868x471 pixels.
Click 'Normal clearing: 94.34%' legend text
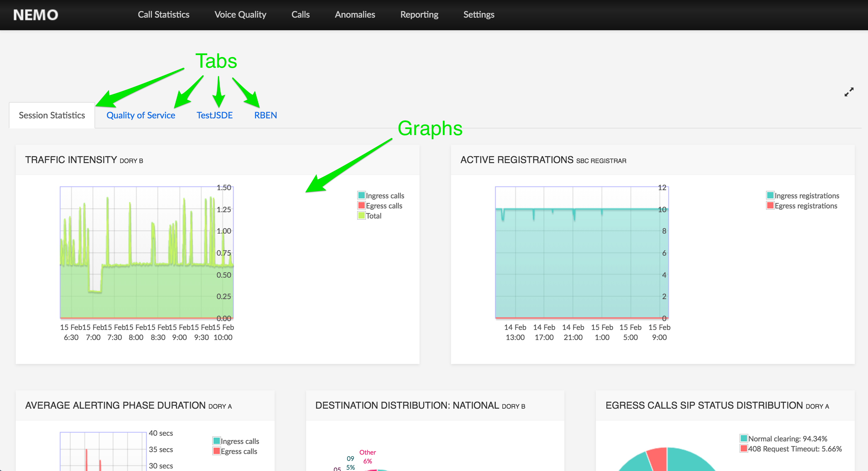pyautogui.click(x=788, y=439)
